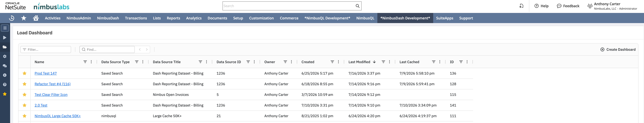Open the Recent Records history icon
Screen dimensions: 644x123
click(11, 18)
